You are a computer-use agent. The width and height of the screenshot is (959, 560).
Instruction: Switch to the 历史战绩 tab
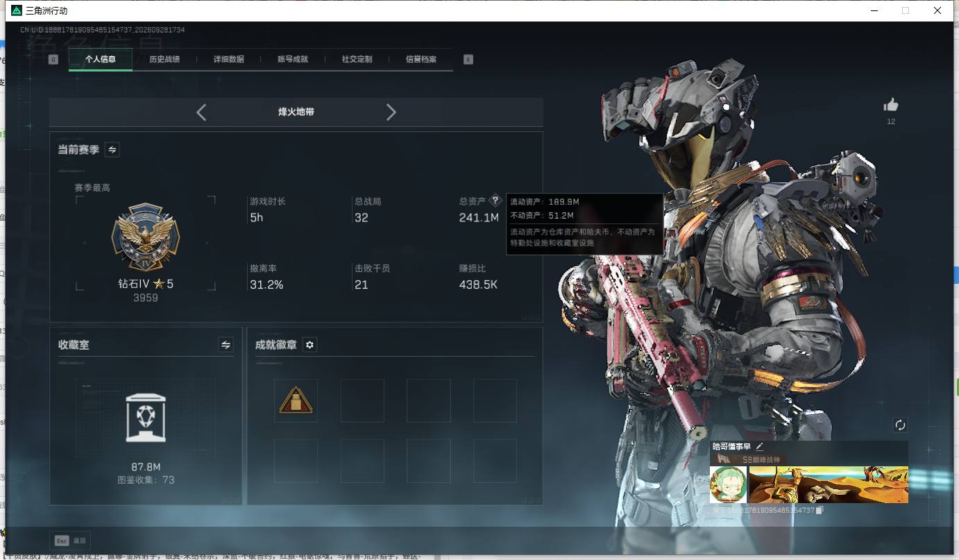tap(164, 60)
